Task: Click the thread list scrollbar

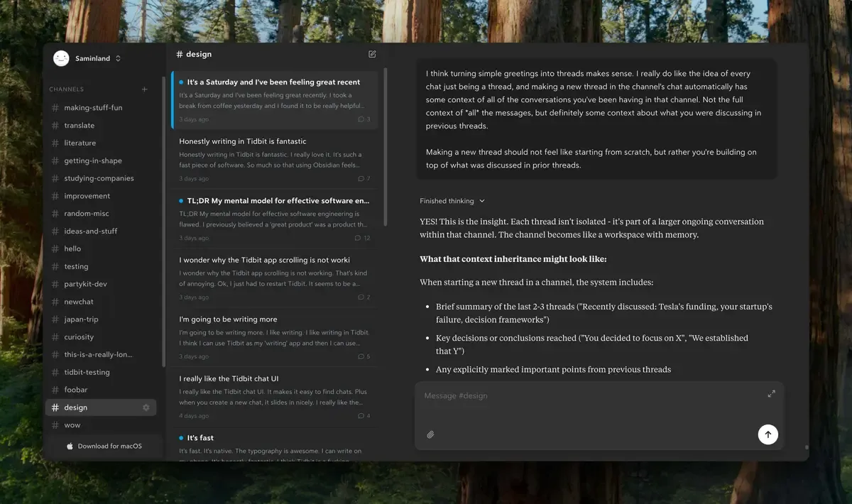Action: coord(386,148)
